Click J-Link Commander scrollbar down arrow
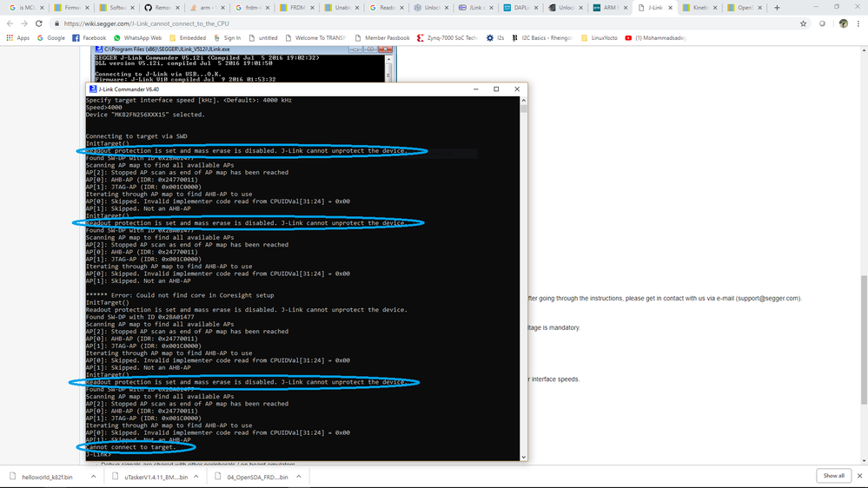 pyautogui.click(x=524, y=457)
